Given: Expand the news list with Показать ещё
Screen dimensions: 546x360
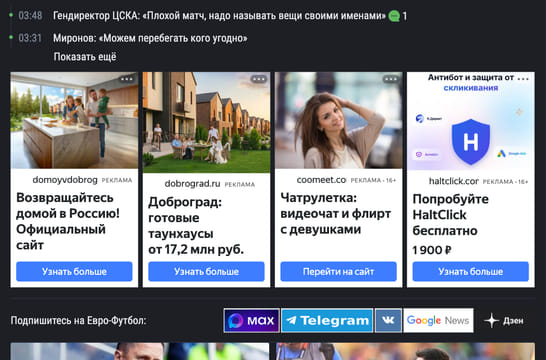Looking at the screenshot, I should pyautogui.click(x=85, y=57).
